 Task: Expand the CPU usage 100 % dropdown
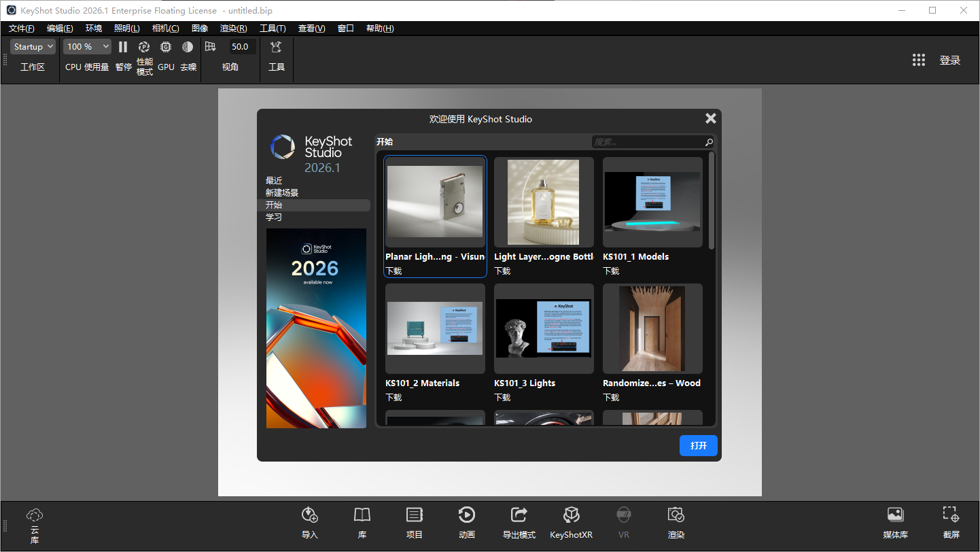pos(87,47)
